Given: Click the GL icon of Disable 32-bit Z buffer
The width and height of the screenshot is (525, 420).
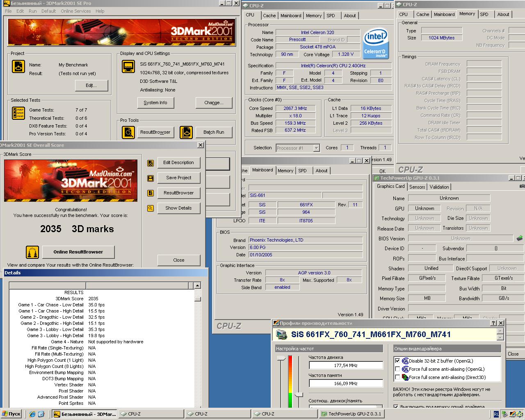Looking at the screenshot, I should point(405,361).
